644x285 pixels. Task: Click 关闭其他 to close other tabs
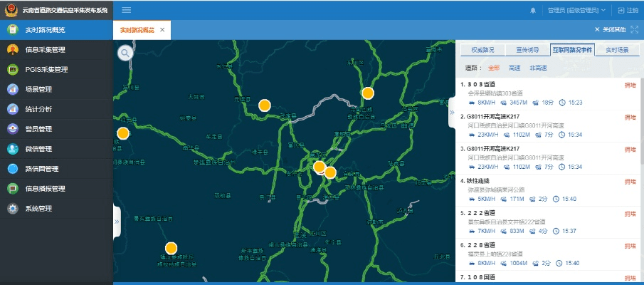(x=610, y=30)
